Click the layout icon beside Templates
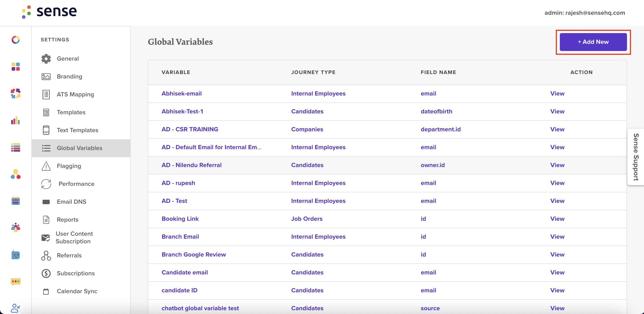644x314 pixels. (46, 112)
